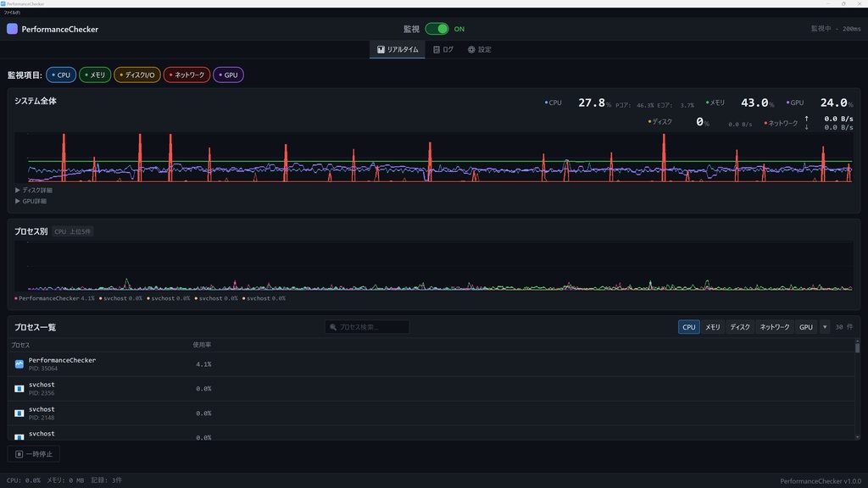Screen dimensions: 868x488
Task: Click the 監視中 - 200ms status text
Action: [836, 29]
